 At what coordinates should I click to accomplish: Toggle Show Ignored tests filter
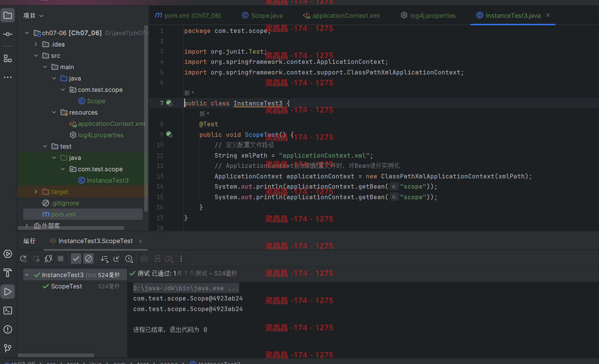89,259
